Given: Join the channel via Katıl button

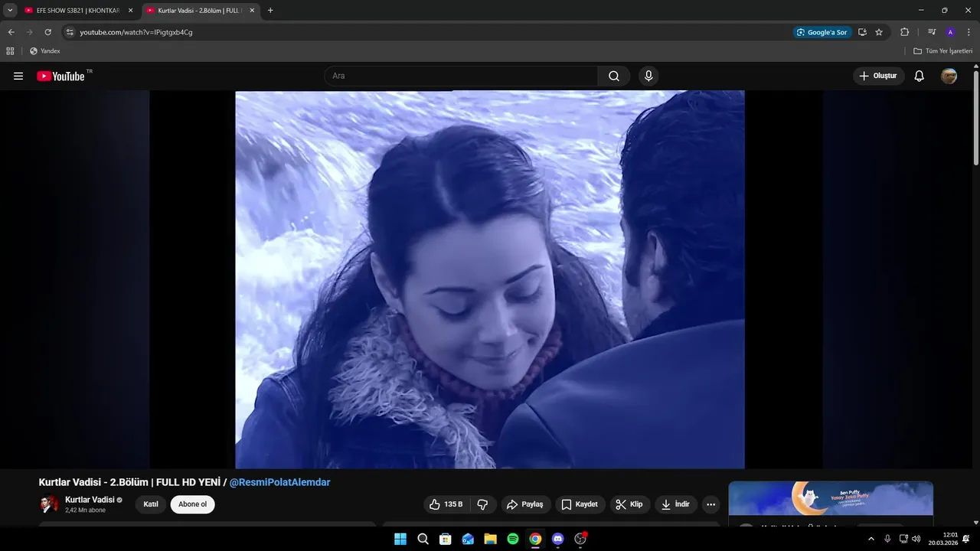Looking at the screenshot, I should 151,504.
